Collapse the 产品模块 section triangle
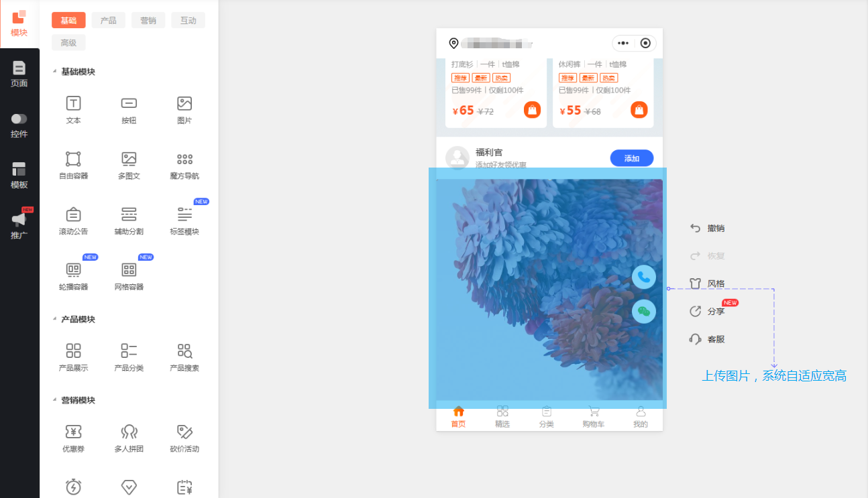 coord(54,319)
